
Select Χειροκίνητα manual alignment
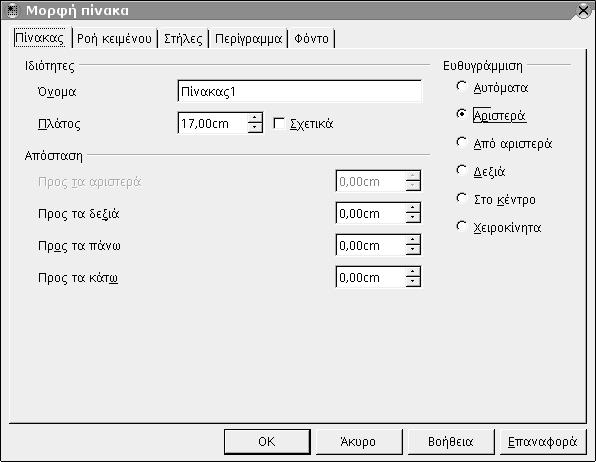pyautogui.click(x=461, y=227)
